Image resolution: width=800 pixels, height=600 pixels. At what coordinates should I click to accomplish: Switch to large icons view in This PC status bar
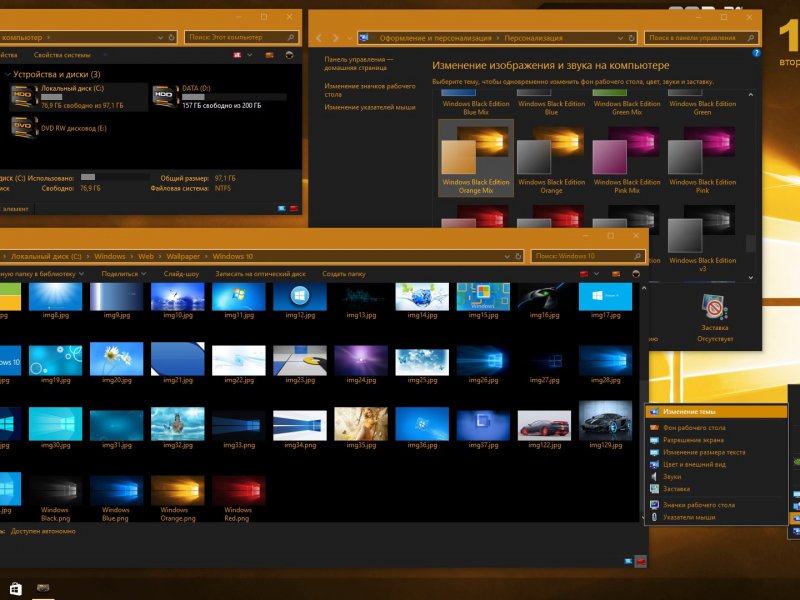[x=294, y=208]
